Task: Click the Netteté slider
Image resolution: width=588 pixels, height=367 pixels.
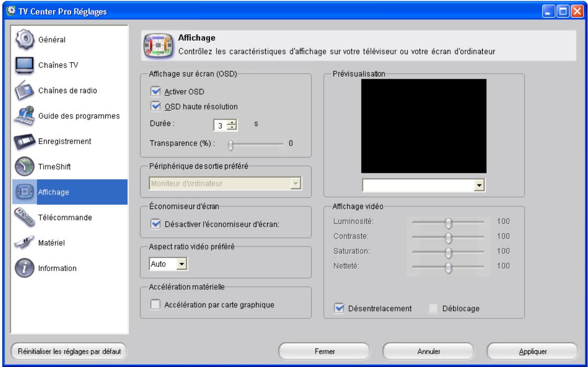Action: pos(448,266)
